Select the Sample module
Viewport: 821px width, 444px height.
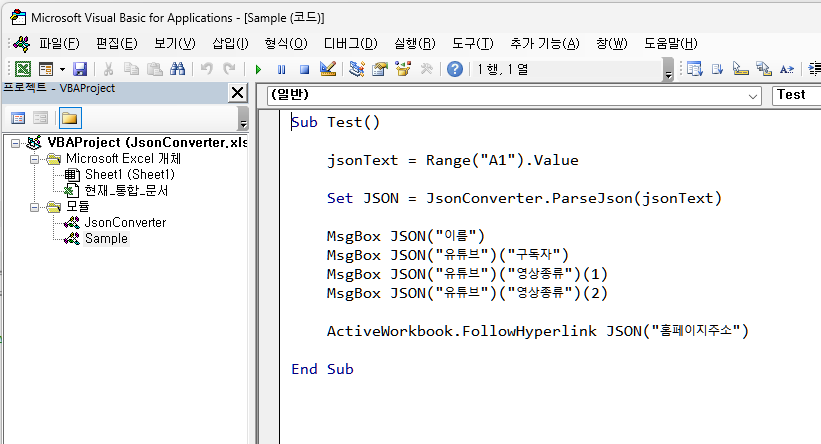click(106, 239)
